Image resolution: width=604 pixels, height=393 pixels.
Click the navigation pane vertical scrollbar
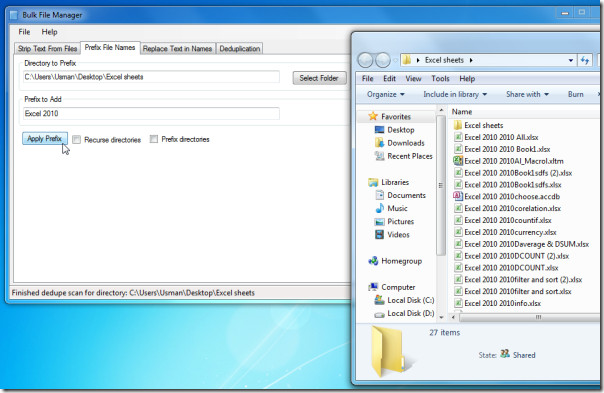tap(441, 185)
